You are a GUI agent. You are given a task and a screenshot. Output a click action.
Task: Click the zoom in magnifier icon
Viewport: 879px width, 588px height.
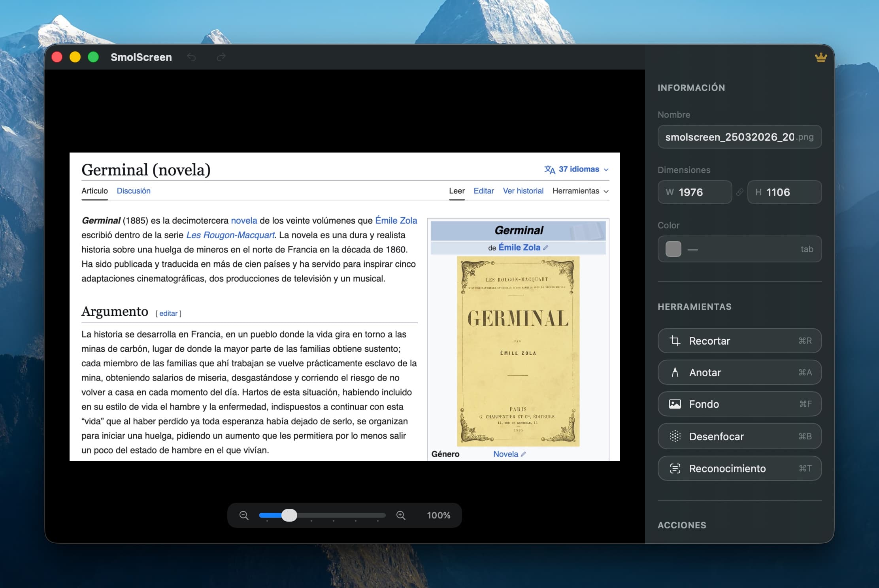[401, 515]
